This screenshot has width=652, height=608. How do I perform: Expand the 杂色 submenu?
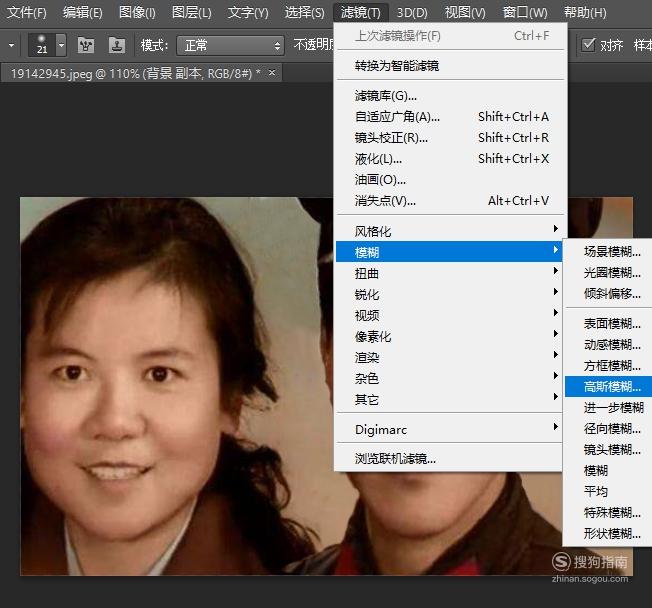point(449,378)
